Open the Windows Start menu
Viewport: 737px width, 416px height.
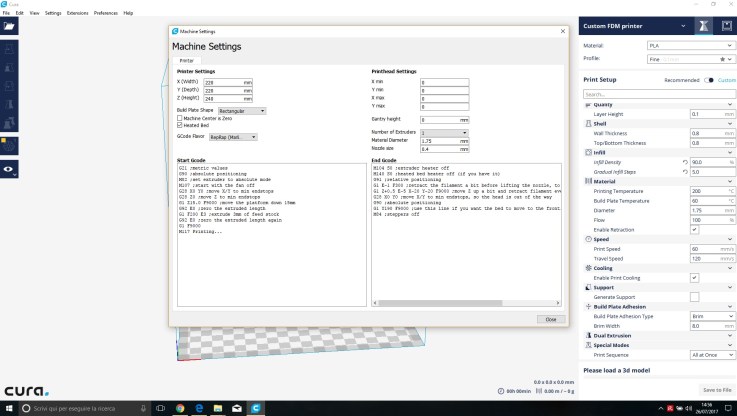(9, 408)
